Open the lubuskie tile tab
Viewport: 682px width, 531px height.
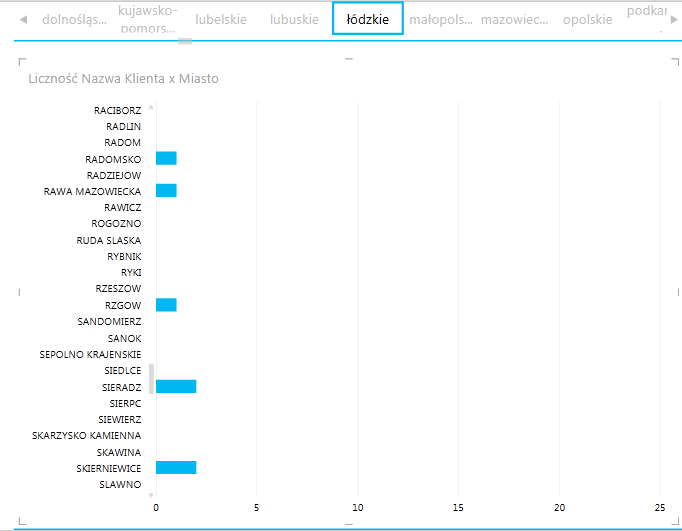click(x=294, y=19)
